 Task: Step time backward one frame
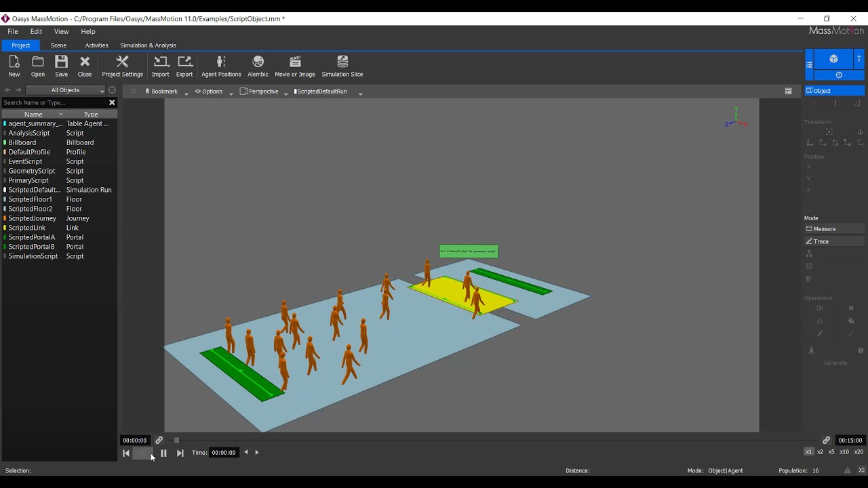246,452
